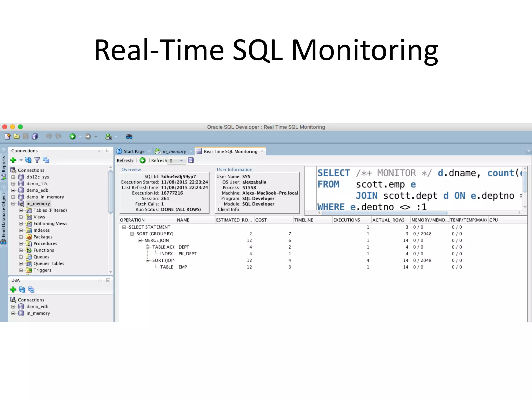
Task: Collapse the SELECT STATEMENT plan row
Action: click(x=124, y=227)
